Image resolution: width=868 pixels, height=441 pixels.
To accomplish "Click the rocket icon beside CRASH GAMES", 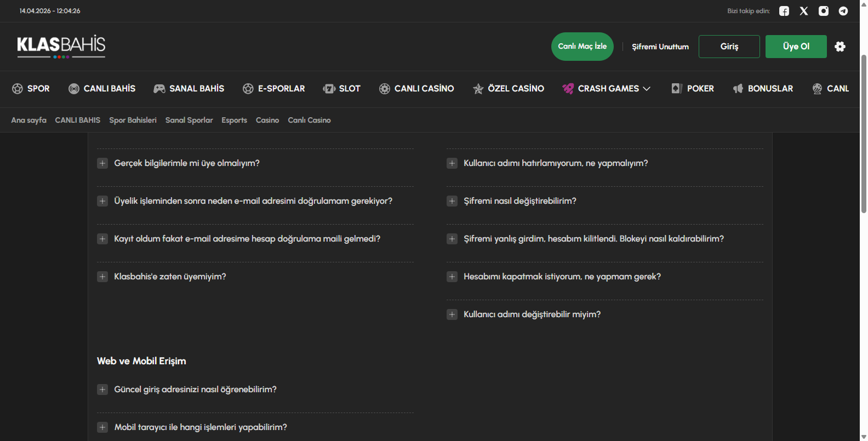I will [568, 89].
